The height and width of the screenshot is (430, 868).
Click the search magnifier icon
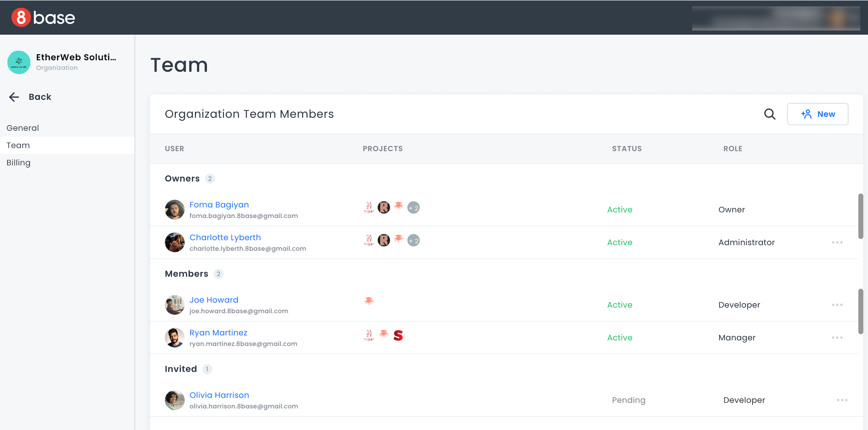769,114
